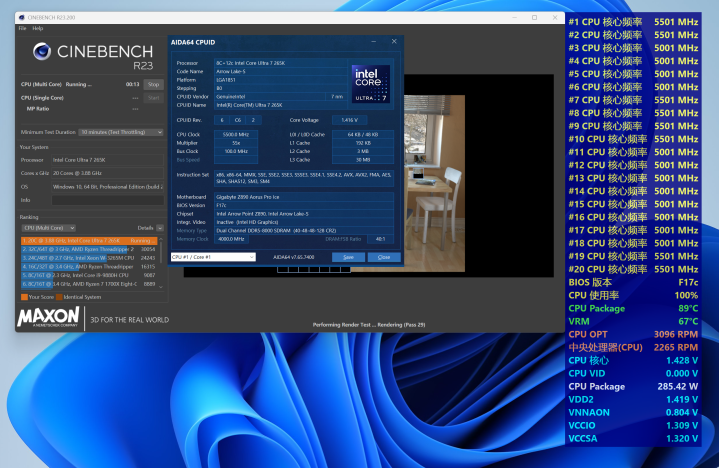Select ranking row 6 AMD Ryzen 7 1700X
The height and width of the screenshot is (468, 719).
click(x=89, y=284)
